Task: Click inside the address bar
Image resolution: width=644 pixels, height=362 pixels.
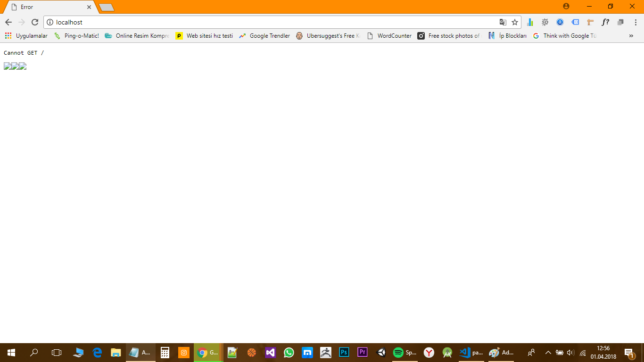Action: pos(189,22)
